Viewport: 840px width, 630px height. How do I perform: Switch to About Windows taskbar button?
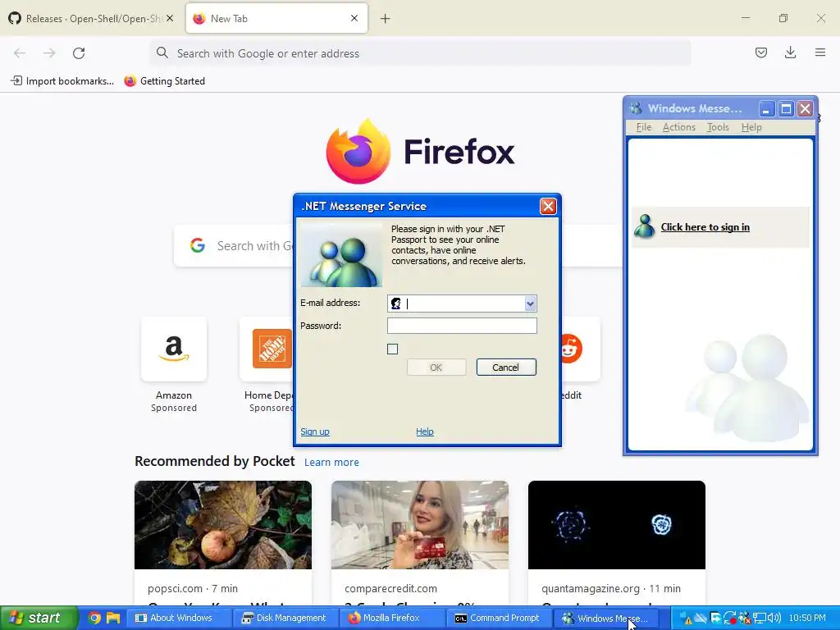[178, 618]
